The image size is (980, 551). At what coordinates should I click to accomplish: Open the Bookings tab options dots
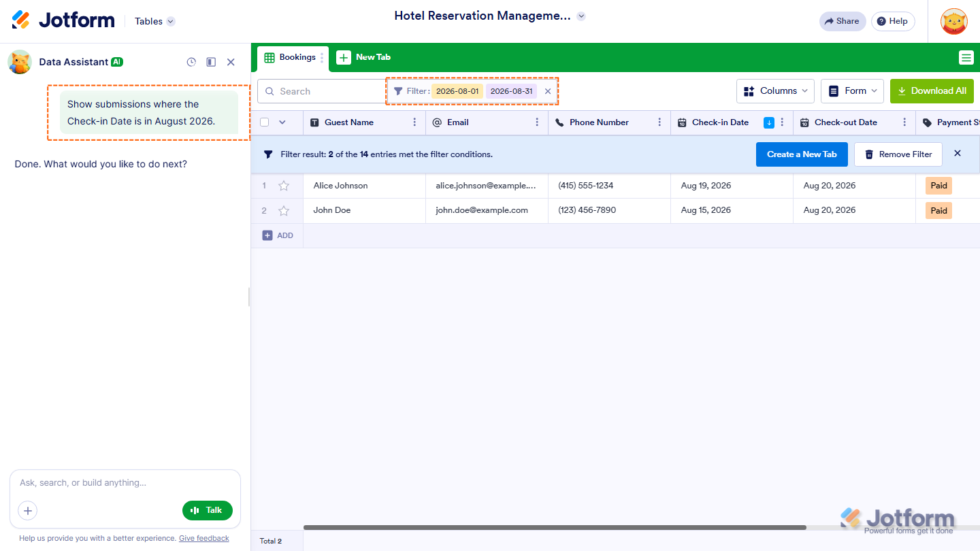pyautogui.click(x=322, y=58)
